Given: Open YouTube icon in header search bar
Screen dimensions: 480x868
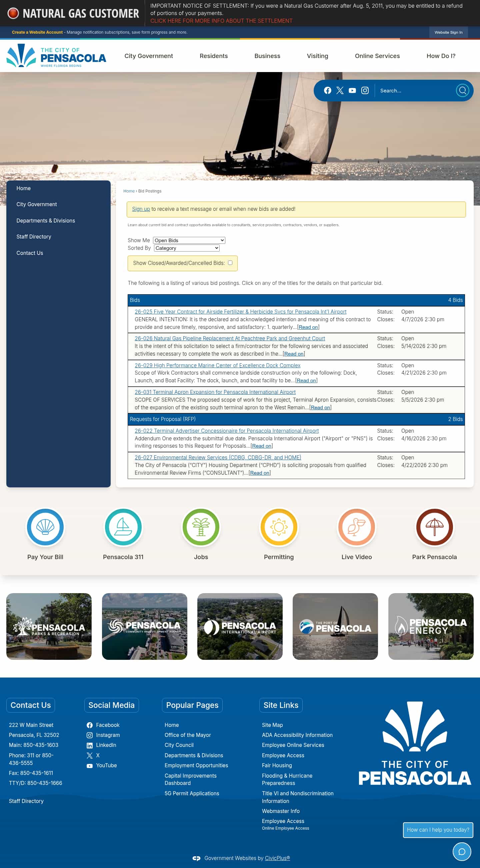Looking at the screenshot, I should [x=352, y=90].
